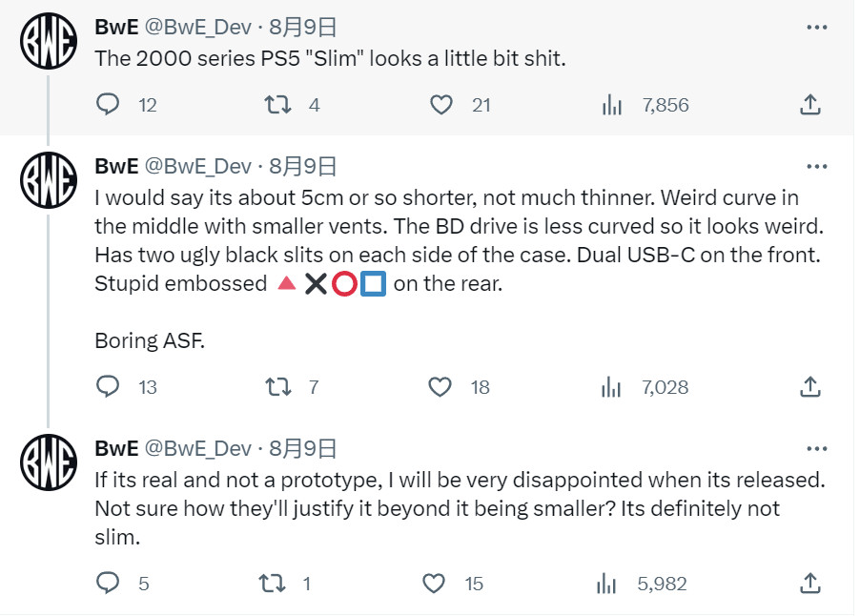The width and height of the screenshot is (860, 616).
Task: Click BwE avatar on the first tweet
Action: tap(49, 41)
